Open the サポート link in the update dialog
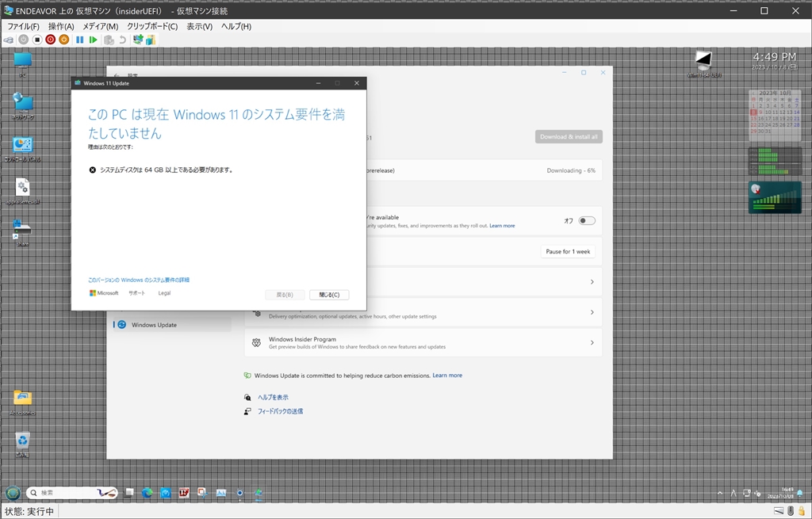The height and width of the screenshot is (519, 812). click(136, 293)
